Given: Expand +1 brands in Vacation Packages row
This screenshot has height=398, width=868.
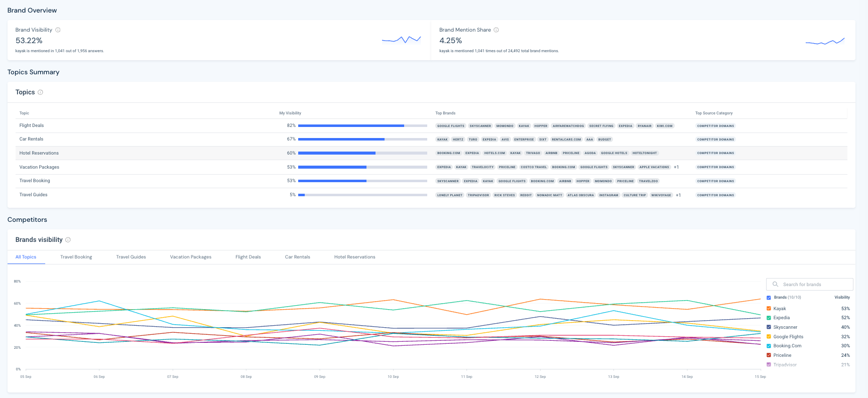Looking at the screenshot, I should pos(676,167).
